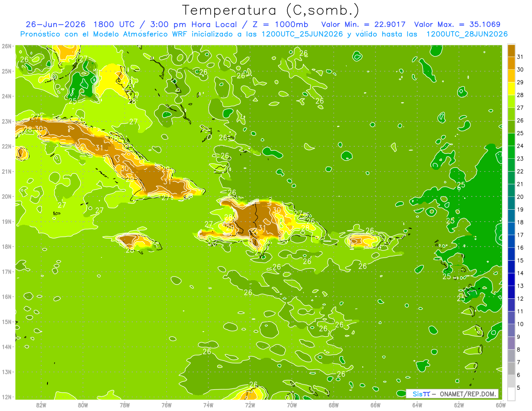The image size is (532, 411).
Task: Pick blue legend swatch between 15 and 16
Action: 511,254
